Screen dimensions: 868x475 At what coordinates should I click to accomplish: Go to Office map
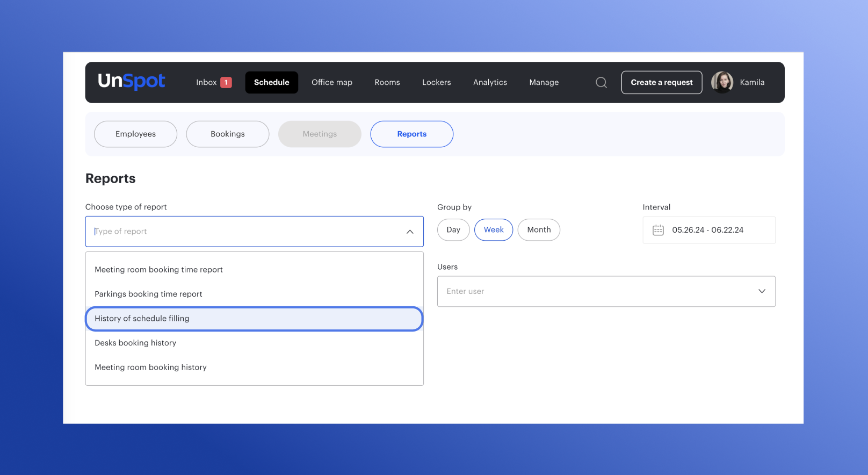click(x=332, y=82)
